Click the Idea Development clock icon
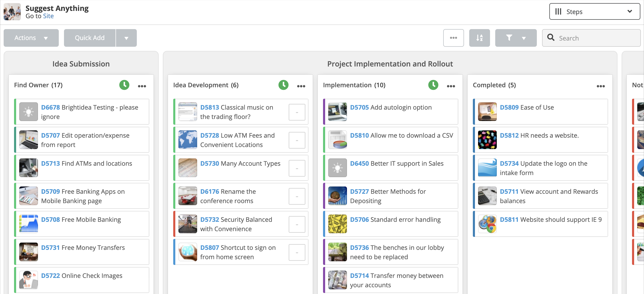 click(x=284, y=85)
